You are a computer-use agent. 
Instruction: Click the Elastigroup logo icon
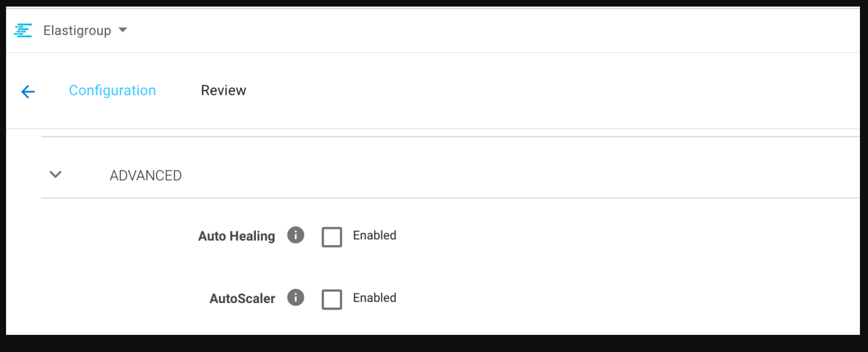(x=23, y=30)
